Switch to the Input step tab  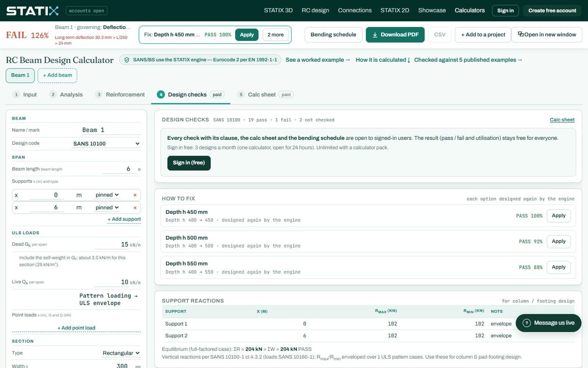pyautogui.click(x=25, y=94)
